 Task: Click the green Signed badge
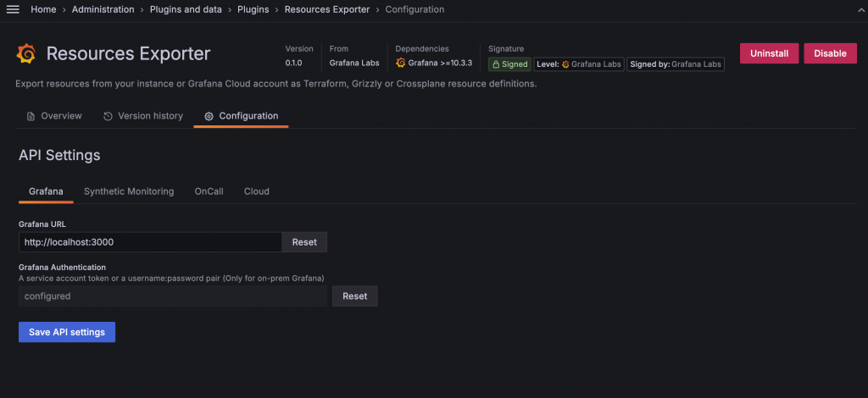[x=509, y=64]
